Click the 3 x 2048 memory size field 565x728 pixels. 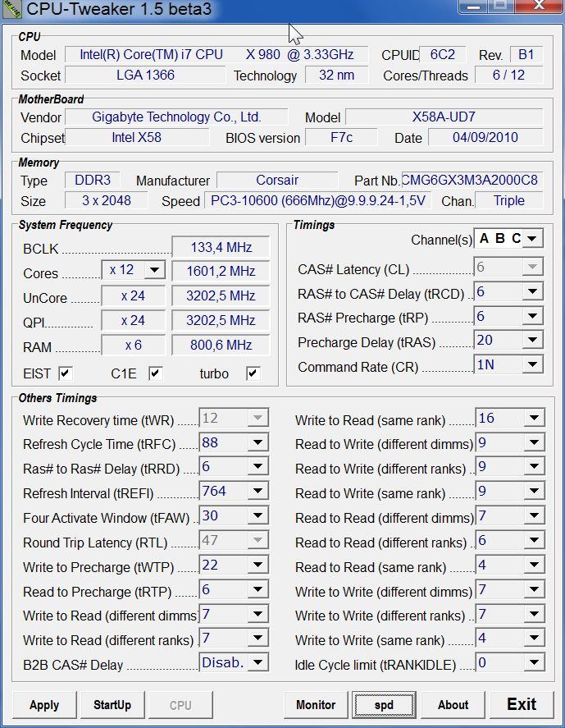[107, 200]
